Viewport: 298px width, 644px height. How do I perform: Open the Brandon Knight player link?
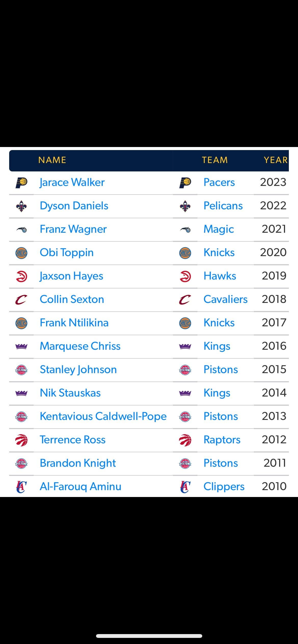pyautogui.click(x=78, y=463)
